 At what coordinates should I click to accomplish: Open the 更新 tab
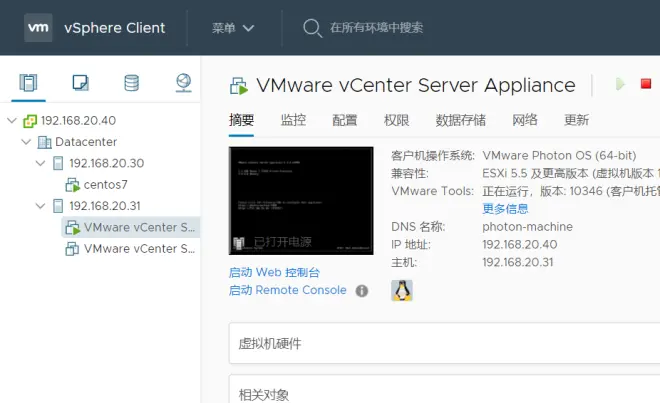point(576,120)
